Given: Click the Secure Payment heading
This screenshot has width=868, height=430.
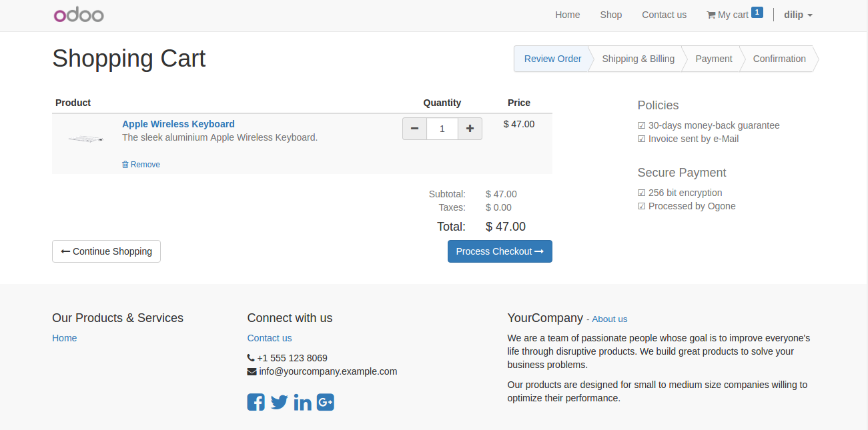Looking at the screenshot, I should pyautogui.click(x=682, y=173).
